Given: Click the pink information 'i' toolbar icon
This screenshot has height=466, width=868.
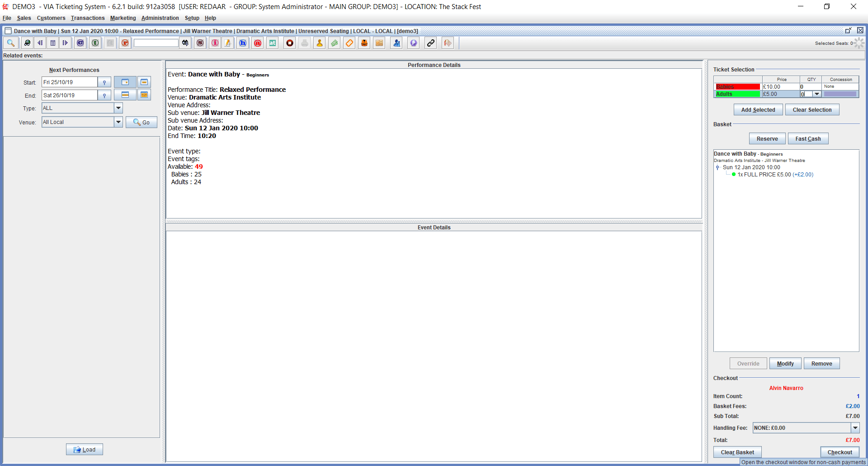Looking at the screenshot, I should (215, 43).
